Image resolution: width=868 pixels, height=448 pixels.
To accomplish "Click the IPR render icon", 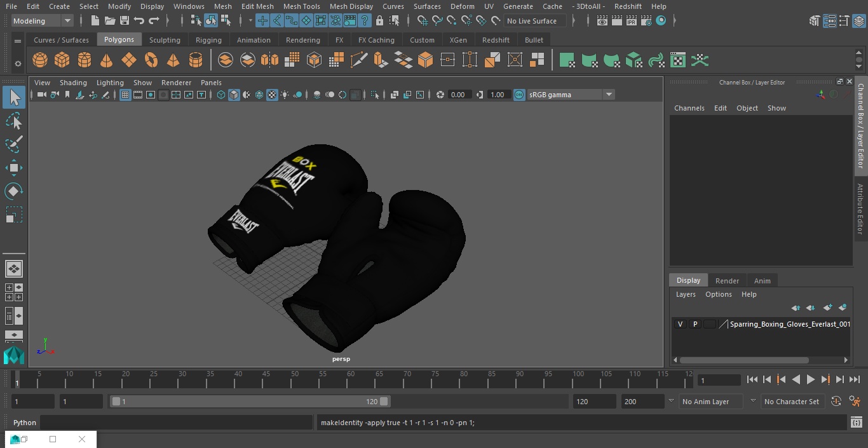I will coord(632,21).
